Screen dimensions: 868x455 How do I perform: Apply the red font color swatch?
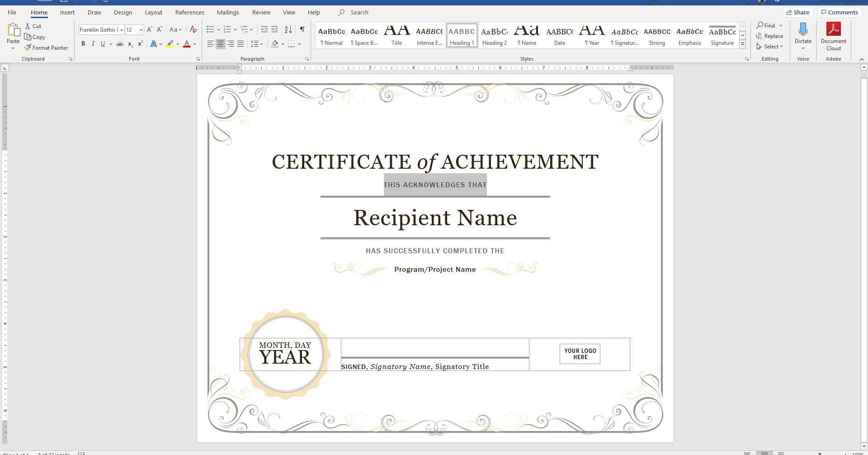(x=187, y=44)
